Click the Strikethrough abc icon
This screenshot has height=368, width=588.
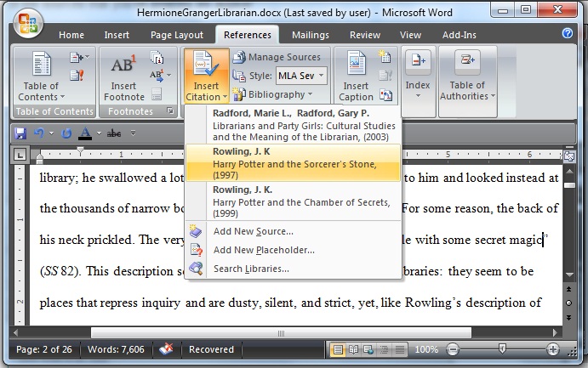(114, 133)
